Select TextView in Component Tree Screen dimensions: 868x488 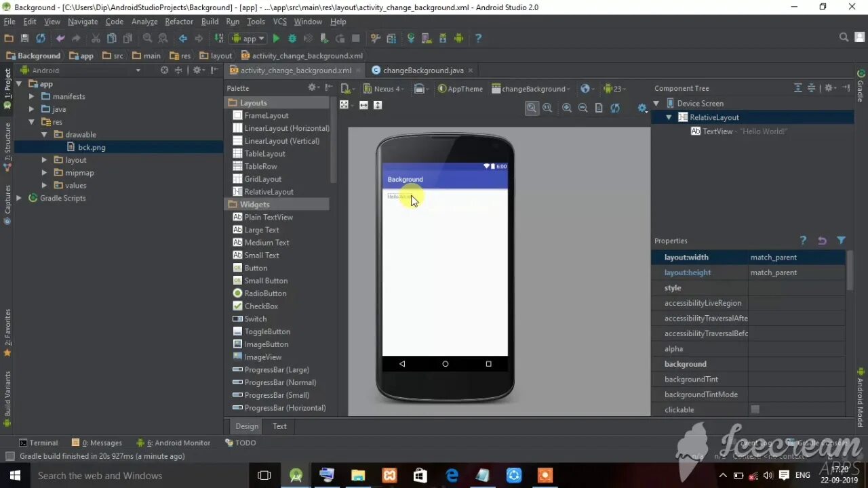(x=739, y=131)
